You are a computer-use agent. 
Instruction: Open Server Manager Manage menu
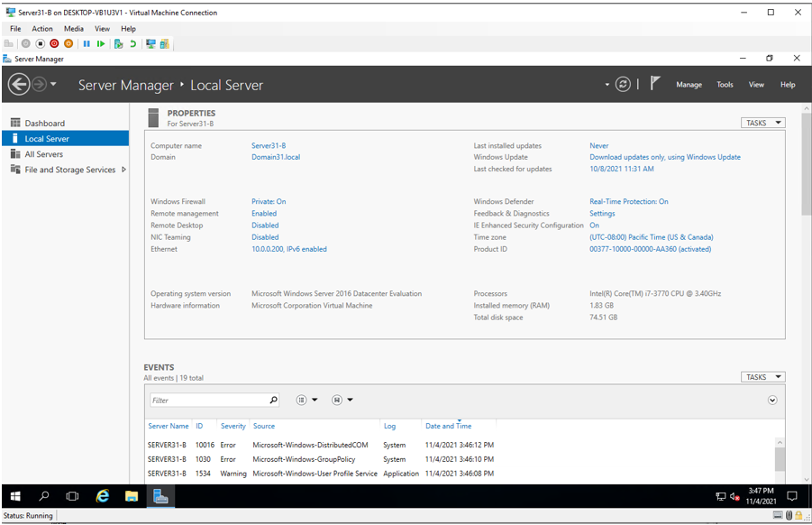point(689,85)
